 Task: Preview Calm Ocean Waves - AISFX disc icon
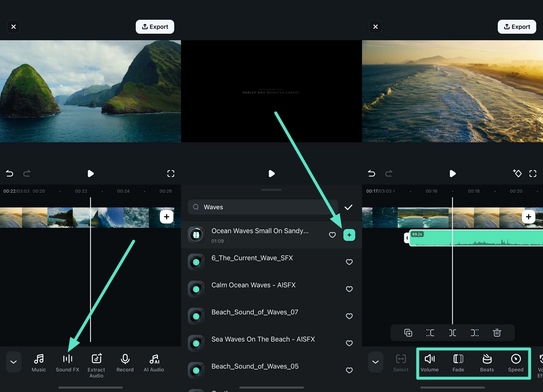[196, 289]
